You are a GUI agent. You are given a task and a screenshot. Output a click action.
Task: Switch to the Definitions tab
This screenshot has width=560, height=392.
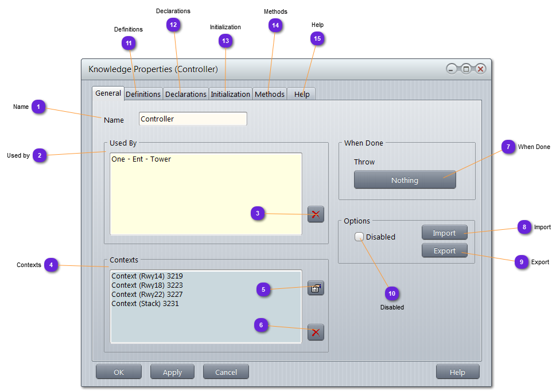143,94
